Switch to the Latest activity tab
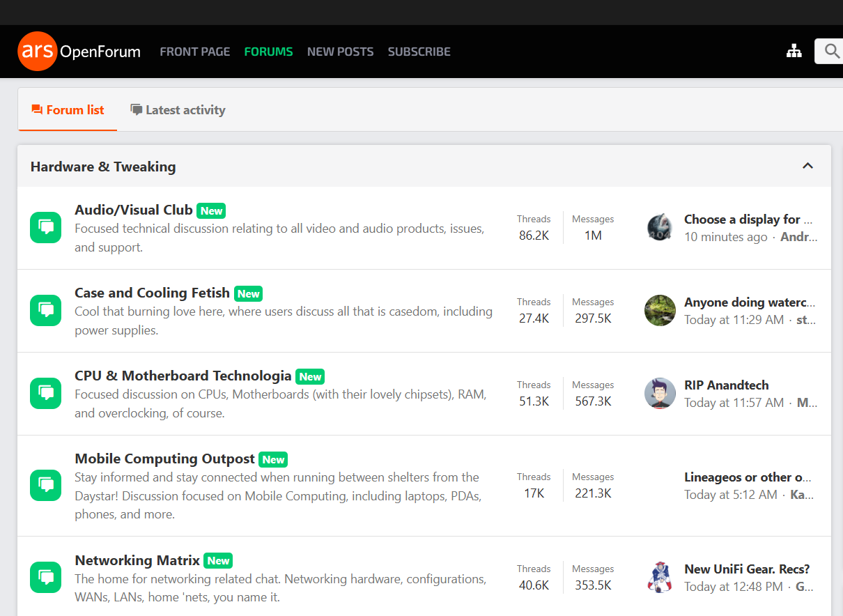 pos(178,109)
